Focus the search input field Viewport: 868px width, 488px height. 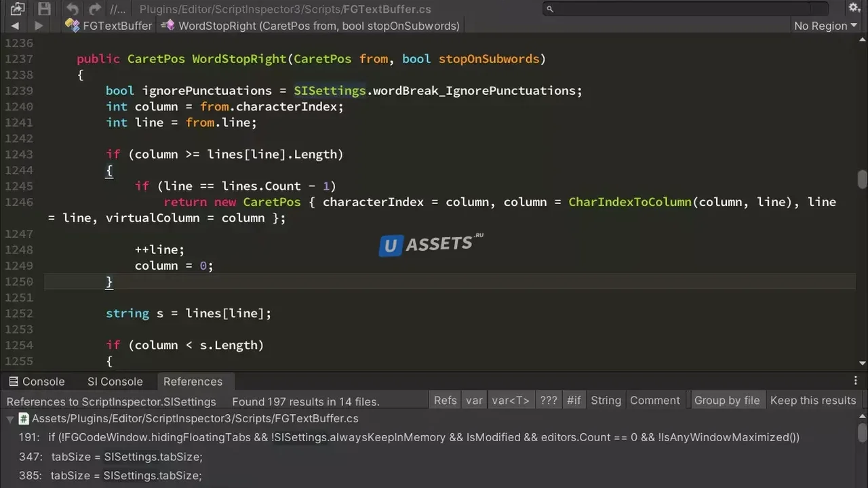click(x=686, y=9)
